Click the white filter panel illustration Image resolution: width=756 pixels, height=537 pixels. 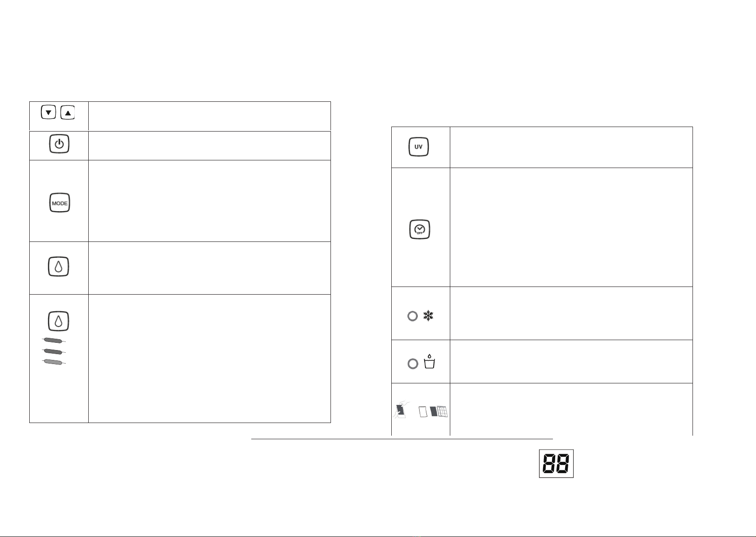(x=422, y=412)
